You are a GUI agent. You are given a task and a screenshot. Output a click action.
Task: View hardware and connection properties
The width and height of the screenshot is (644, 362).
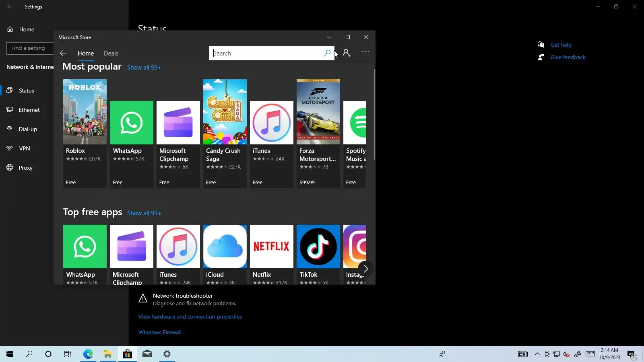(190, 317)
